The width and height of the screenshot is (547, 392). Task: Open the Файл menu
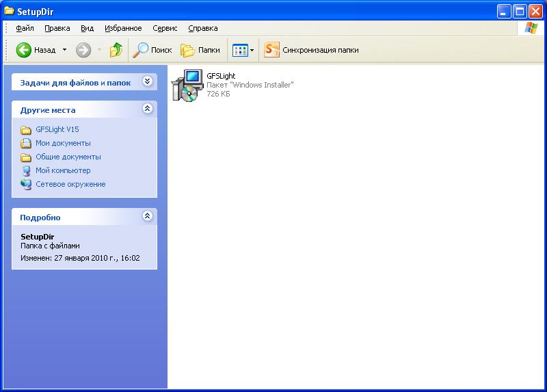point(25,28)
